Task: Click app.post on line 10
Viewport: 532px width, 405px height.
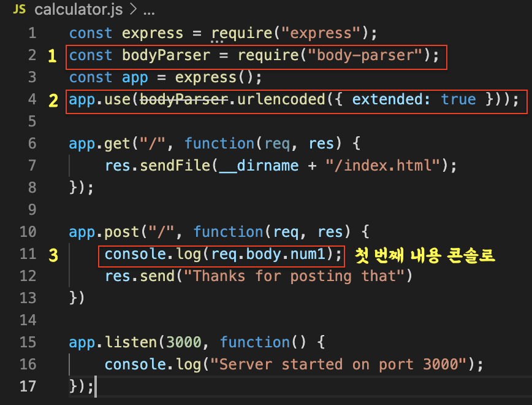Action: coord(104,232)
